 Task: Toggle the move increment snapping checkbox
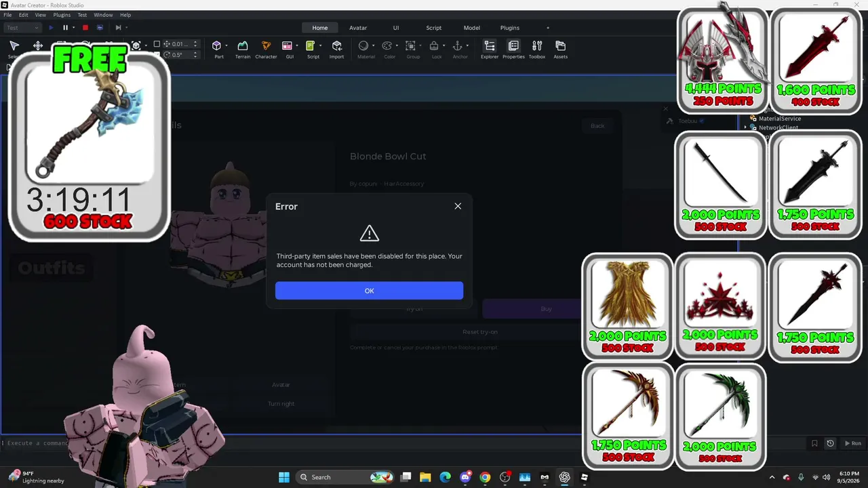coord(157,44)
